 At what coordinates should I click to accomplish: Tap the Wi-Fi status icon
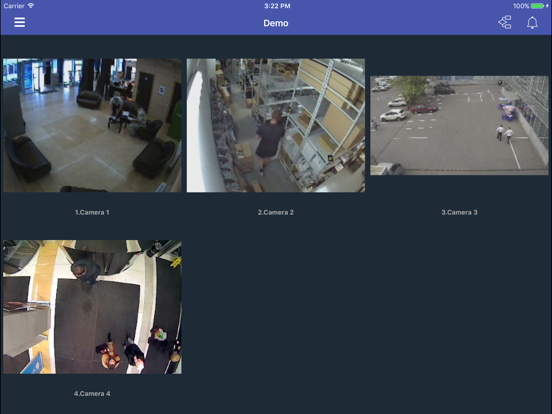(x=31, y=6)
